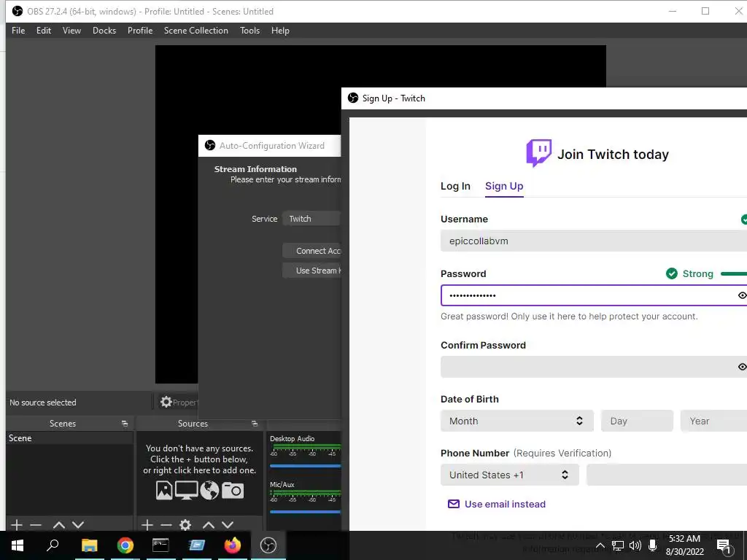Click the phone number input field
This screenshot has height=560, width=747.
click(x=667, y=475)
